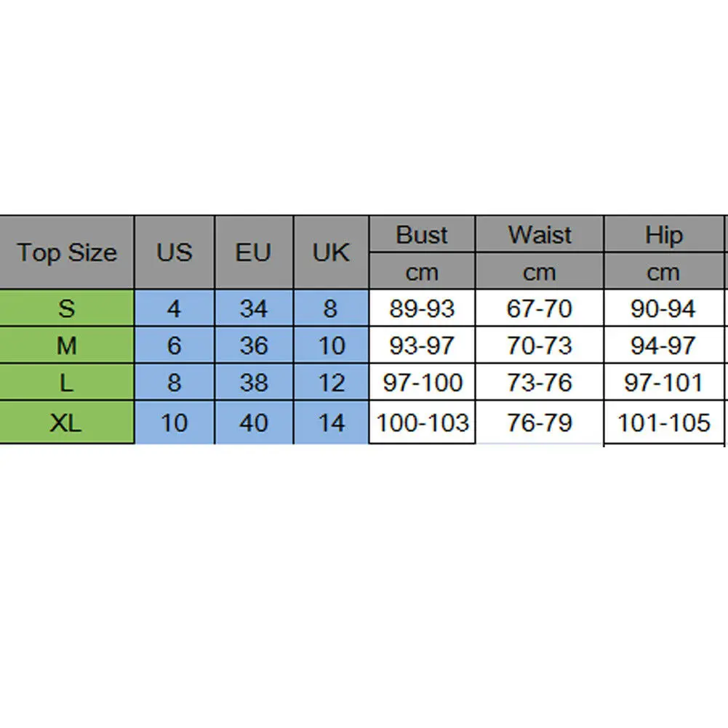Click the waist 76-79 cell
Viewport: 728px width, 728px height.
tap(540, 423)
